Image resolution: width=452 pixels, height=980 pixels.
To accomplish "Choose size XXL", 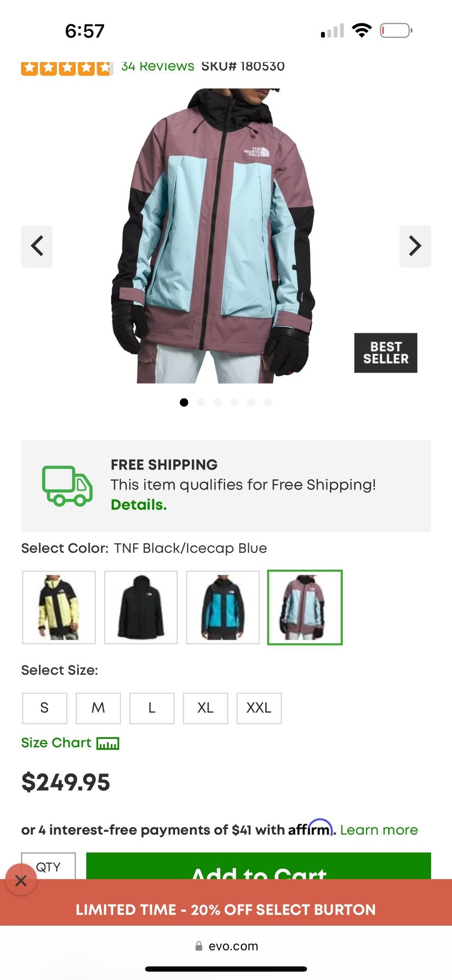I will click(x=259, y=708).
